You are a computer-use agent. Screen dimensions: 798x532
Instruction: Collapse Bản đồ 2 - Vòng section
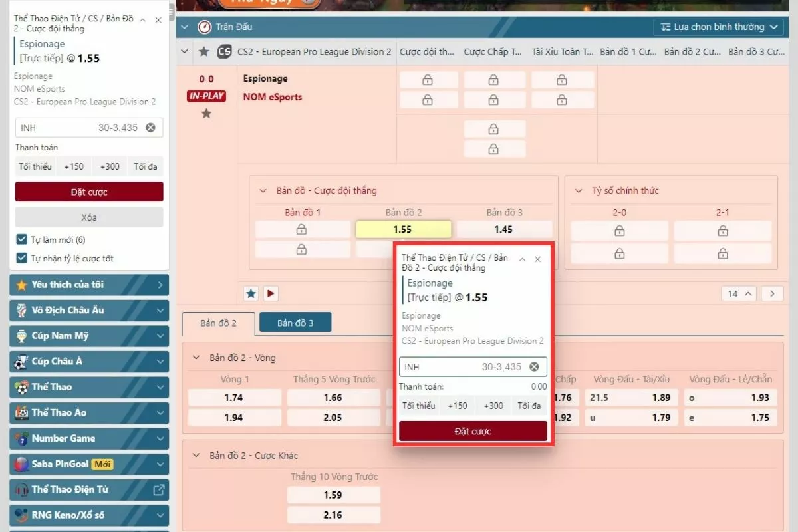tap(196, 358)
